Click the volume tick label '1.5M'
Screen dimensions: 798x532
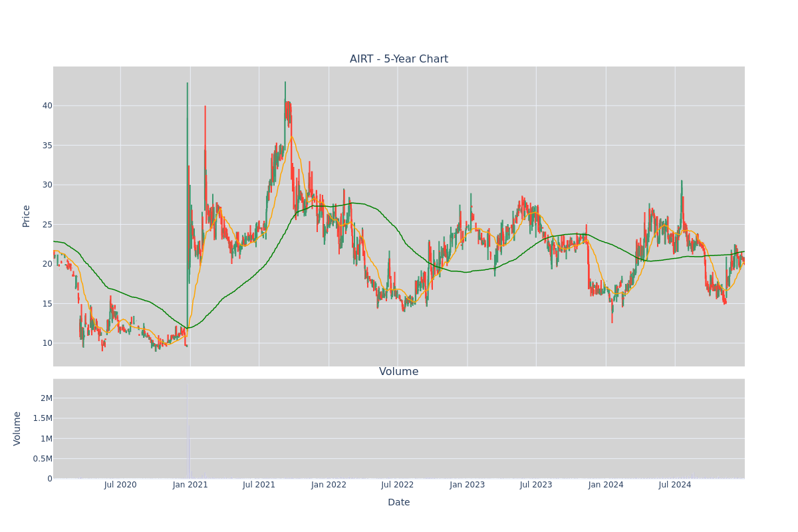coord(43,418)
